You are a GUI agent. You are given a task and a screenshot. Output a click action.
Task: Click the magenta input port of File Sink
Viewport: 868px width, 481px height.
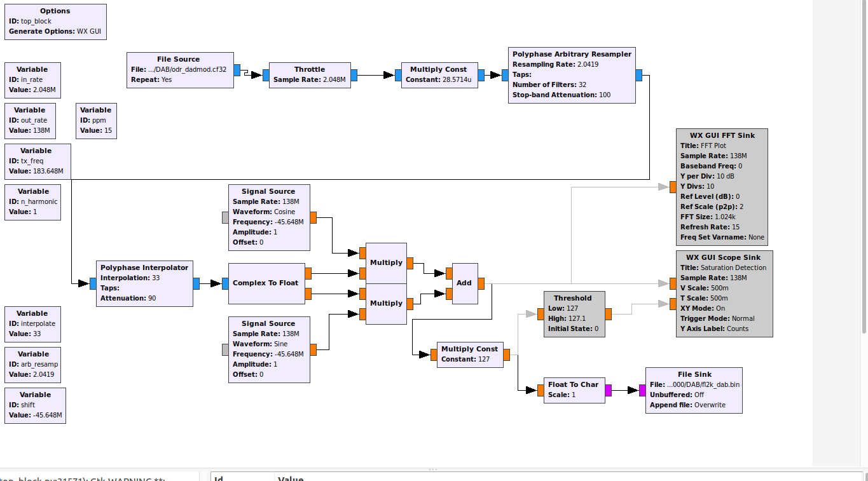click(642, 390)
